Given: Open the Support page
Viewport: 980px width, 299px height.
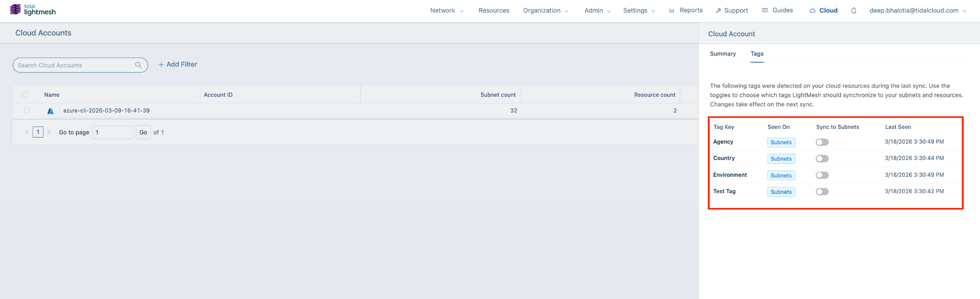Looking at the screenshot, I should pos(732,11).
